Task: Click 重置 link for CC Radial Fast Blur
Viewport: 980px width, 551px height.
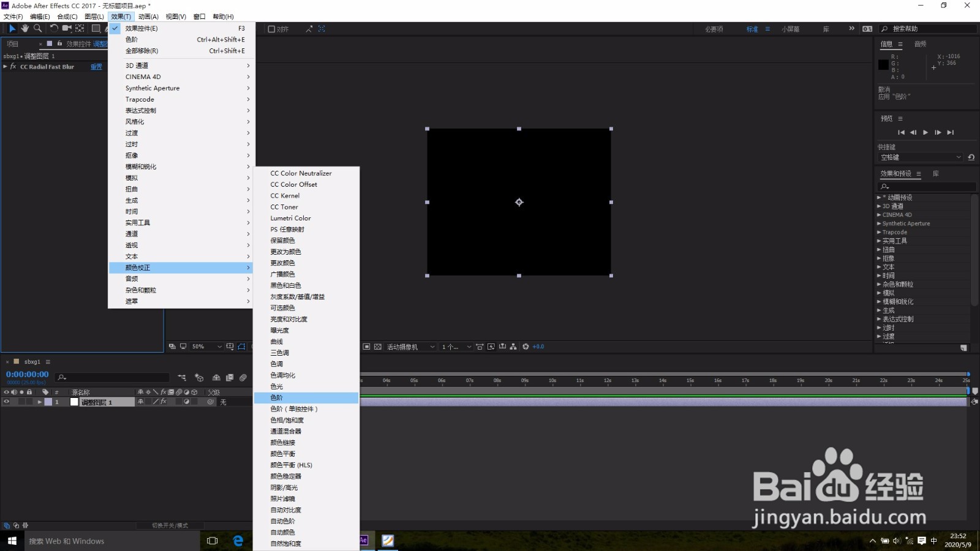Action: 96,67
